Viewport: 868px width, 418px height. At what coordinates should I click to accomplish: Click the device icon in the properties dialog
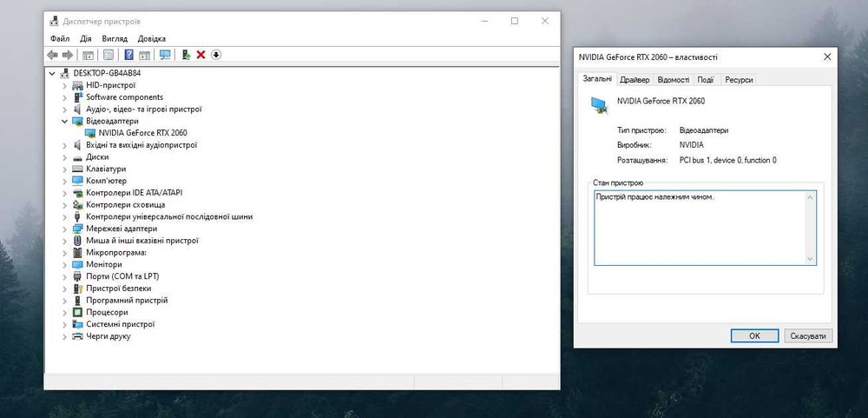click(599, 105)
